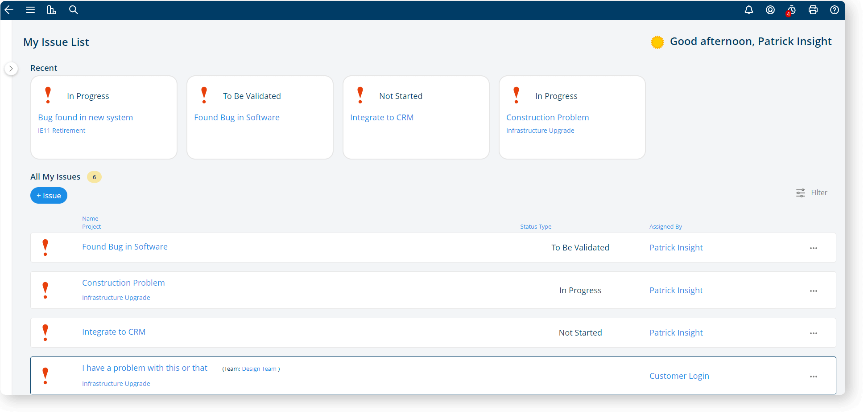Image resolution: width=868 pixels, height=418 pixels.
Task: Open Infrastructure Upgrade under Construction Problem row
Action: tap(116, 298)
